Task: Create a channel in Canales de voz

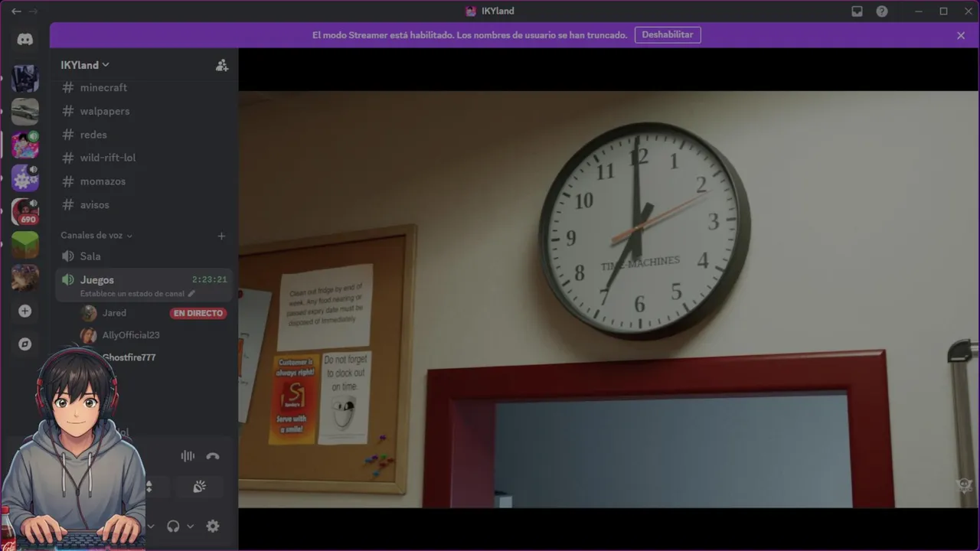Action: [x=221, y=236]
